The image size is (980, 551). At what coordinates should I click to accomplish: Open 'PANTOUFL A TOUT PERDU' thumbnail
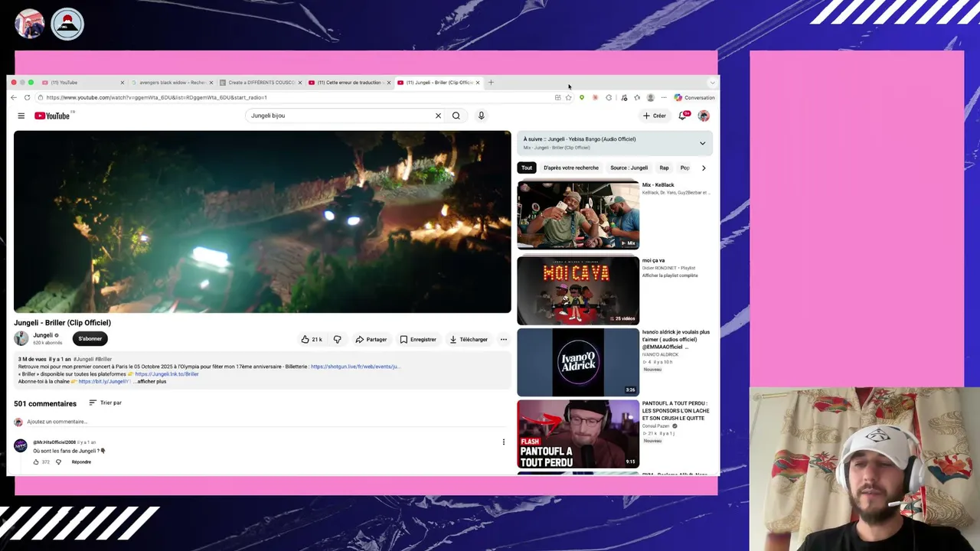(x=578, y=434)
